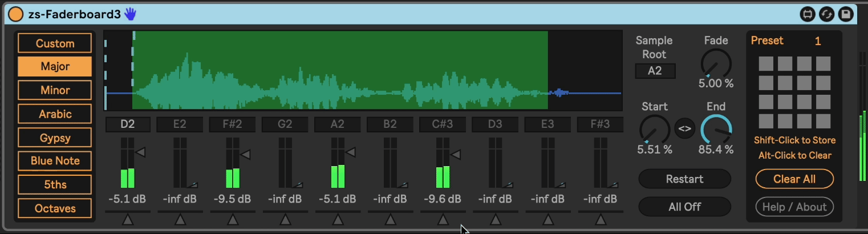Viewport: 868px width, 234px height.
Task: Click the -9.6 dB value under C#3
Action: (x=443, y=199)
